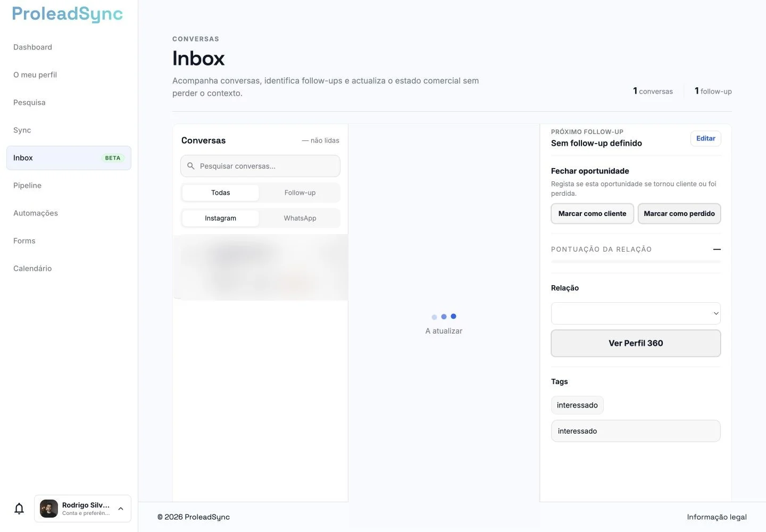Select the Inbox sidebar item

[x=69, y=158]
